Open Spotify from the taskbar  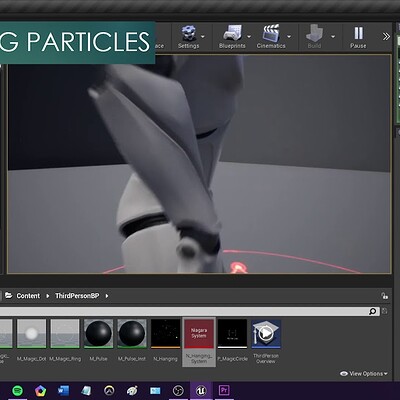pyautogui.click(x=17, y=391)
